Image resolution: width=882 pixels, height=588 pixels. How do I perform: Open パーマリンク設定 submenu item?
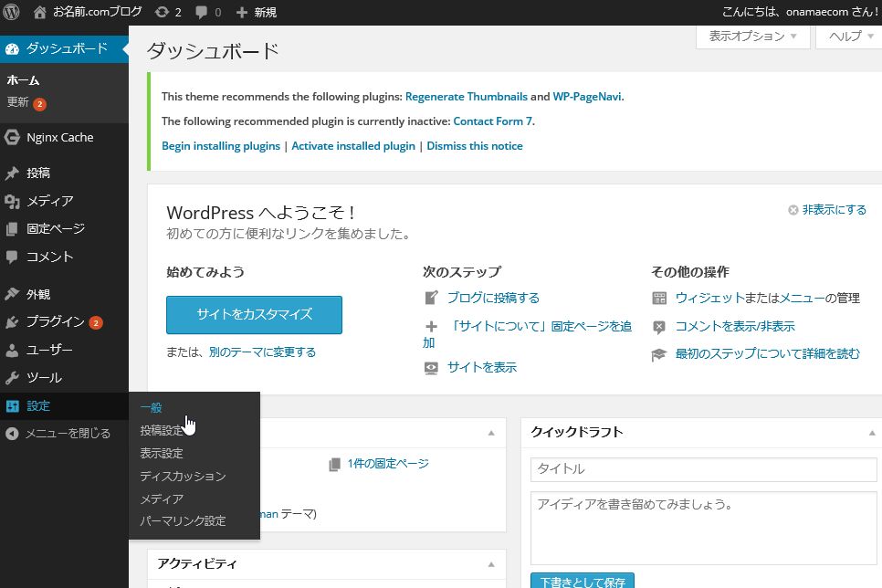point(183,521)
